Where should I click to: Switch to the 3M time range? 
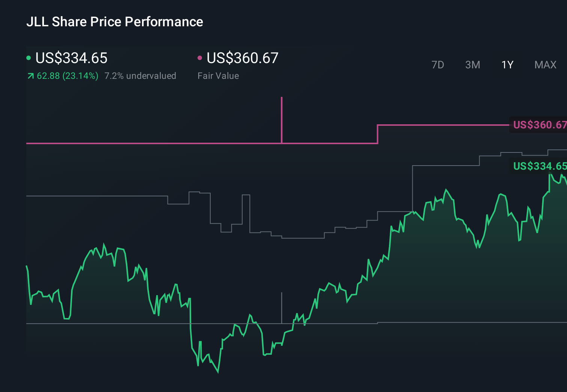pyautogui.click(x=472, y=65)
